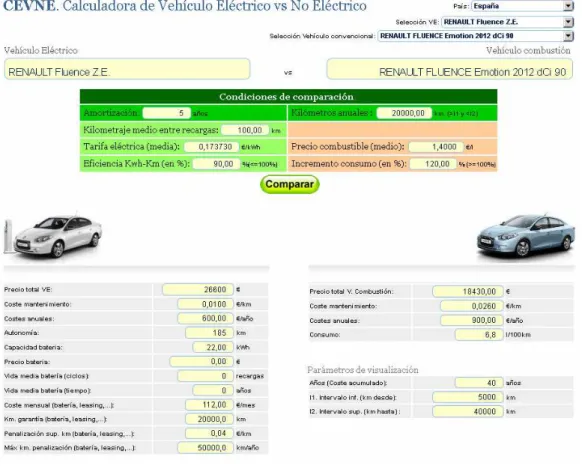Open the País dropdown showing España
582x472 pixels.
pos(523,6)
